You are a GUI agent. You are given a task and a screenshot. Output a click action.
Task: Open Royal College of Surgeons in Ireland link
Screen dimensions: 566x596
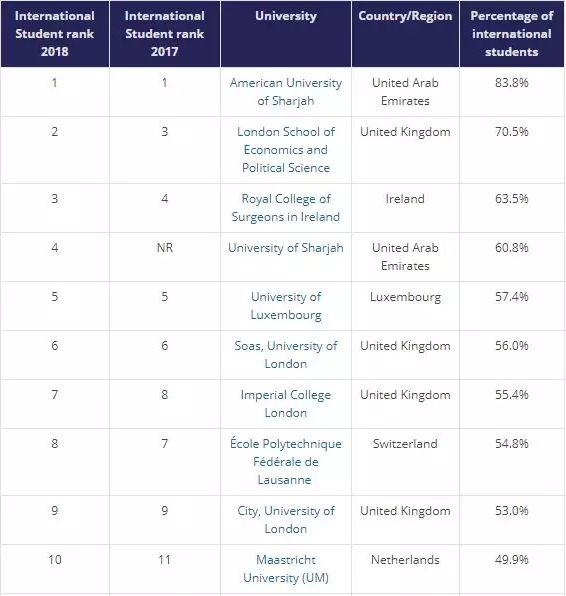click(286, 208)
